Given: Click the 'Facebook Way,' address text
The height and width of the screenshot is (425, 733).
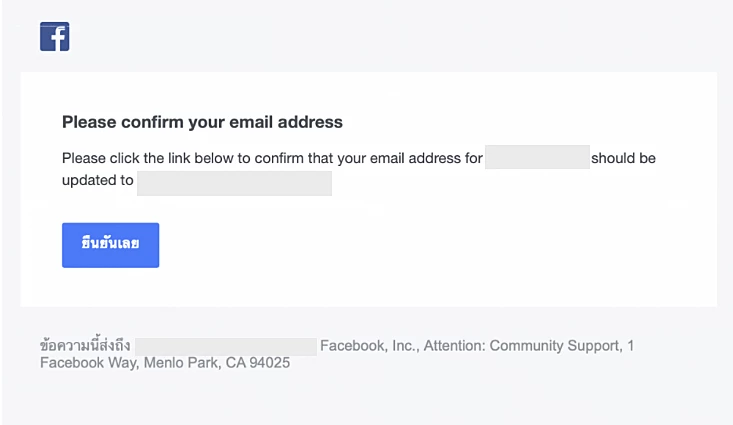Looking at the screenshot, I should tap(89, 363).
